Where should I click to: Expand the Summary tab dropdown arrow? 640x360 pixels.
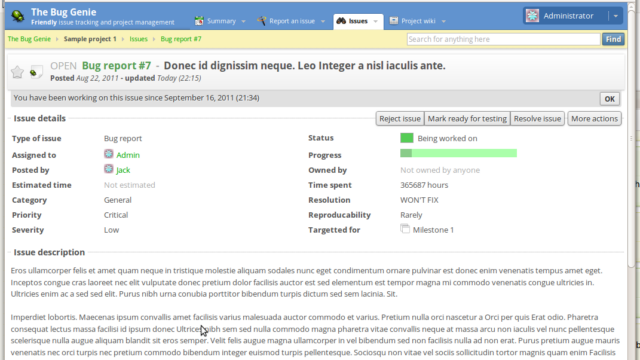click(x=243, y=21)
